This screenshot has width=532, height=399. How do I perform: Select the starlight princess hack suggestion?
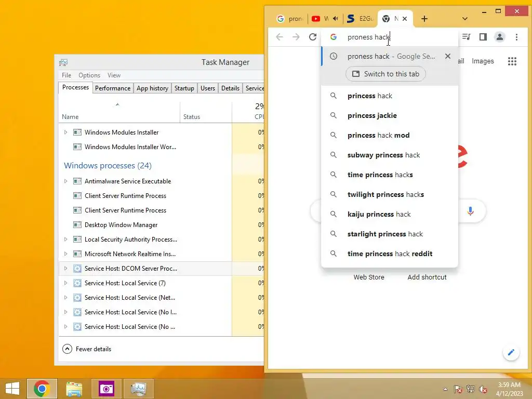coord(390,234)
